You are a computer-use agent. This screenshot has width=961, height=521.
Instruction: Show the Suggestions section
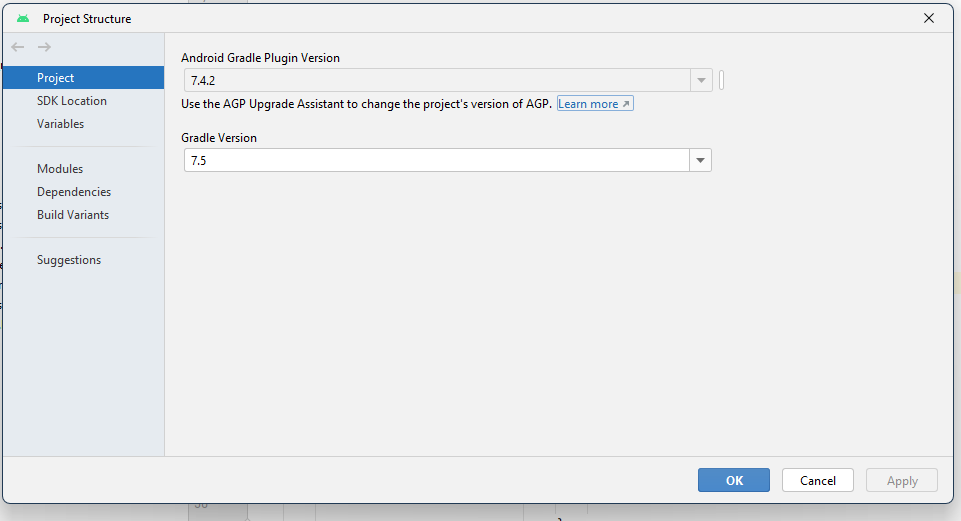click(x=69, y=260)
